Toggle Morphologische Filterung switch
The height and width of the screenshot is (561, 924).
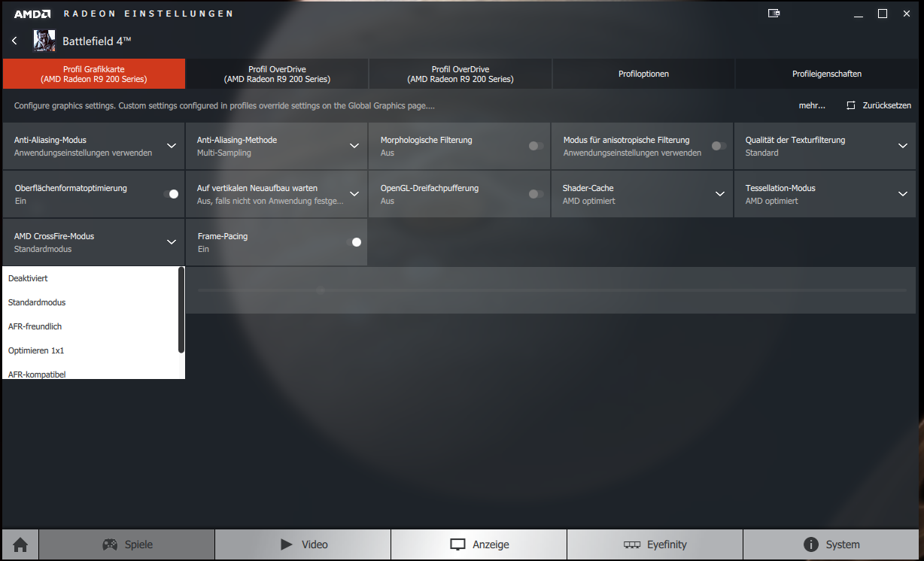pos(536,146)
